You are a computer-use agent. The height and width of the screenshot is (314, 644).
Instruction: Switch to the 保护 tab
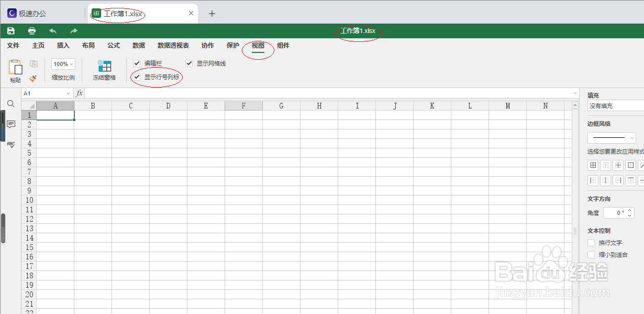point(233,46)
